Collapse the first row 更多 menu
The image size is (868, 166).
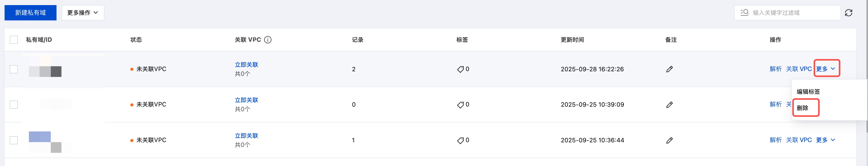826,69
